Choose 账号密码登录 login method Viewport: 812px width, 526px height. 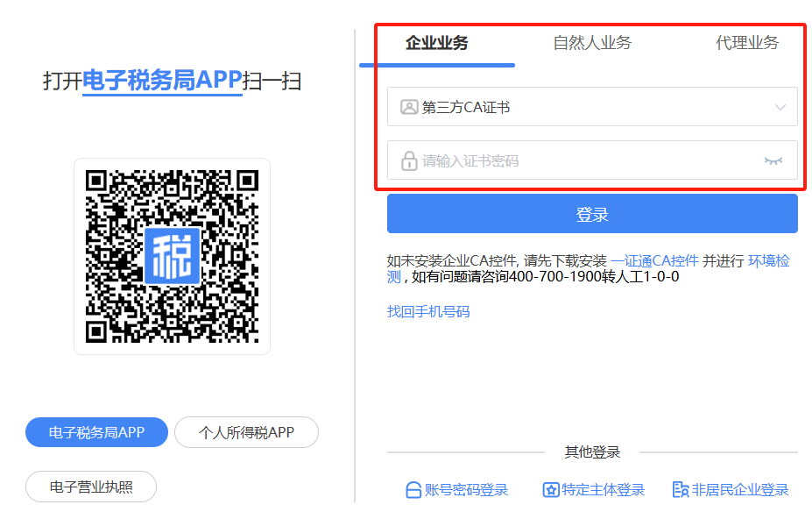coord(456,490)
